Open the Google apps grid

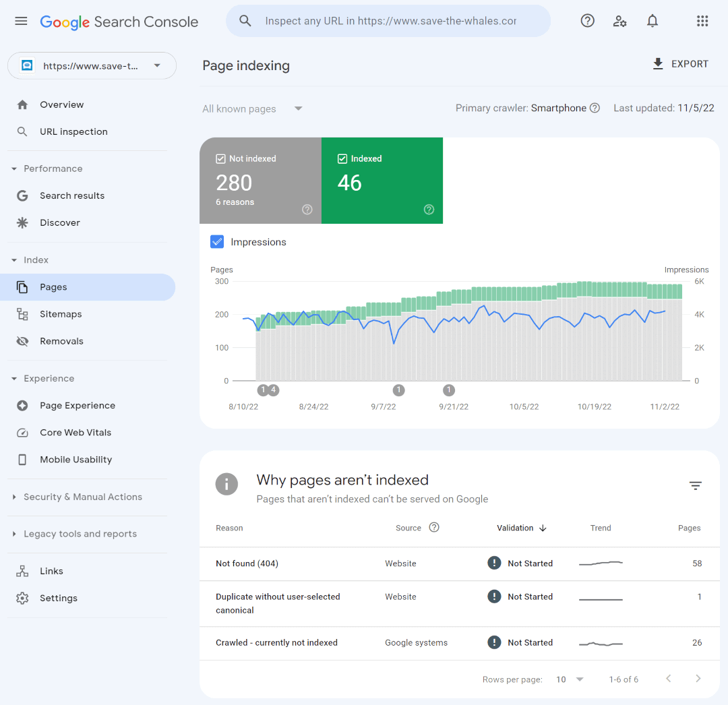[702, 21]
